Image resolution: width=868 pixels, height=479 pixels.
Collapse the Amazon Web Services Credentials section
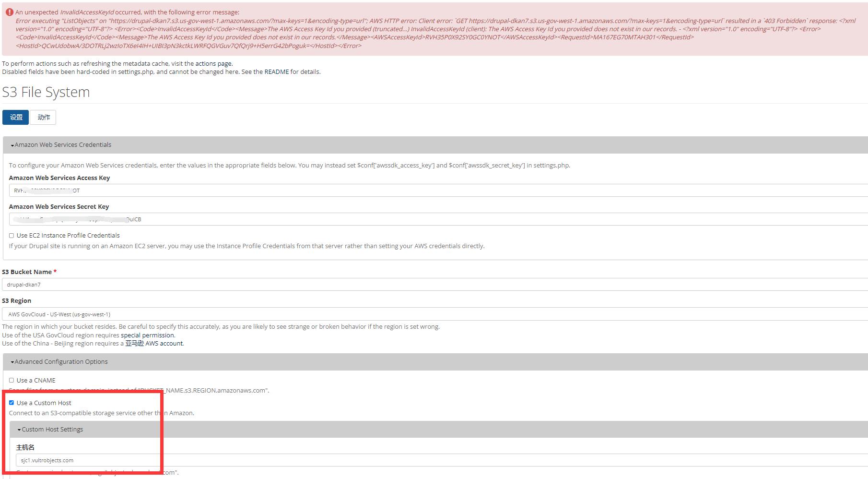click(x=63, y=144)
